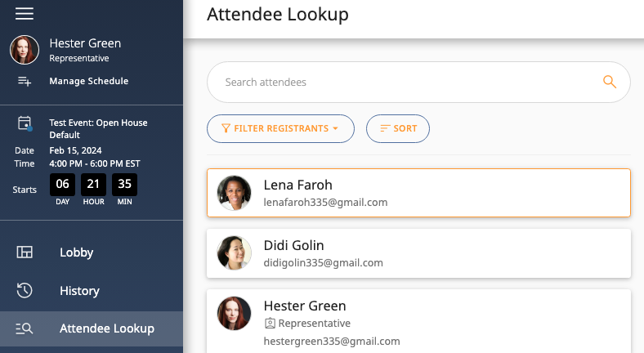Open the Filter Registrants dropdown
The image size is (644, 353).
(280, 128)
